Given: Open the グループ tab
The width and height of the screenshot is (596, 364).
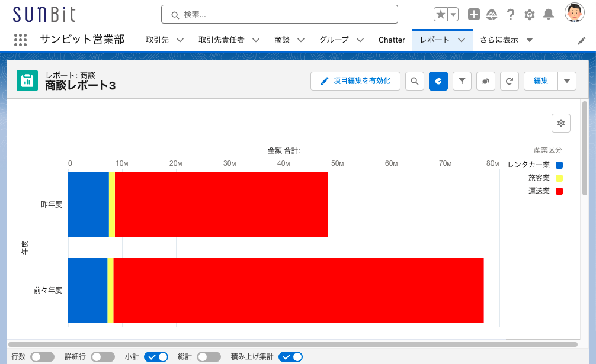Looking at the screenshot, I should point(334,40).
